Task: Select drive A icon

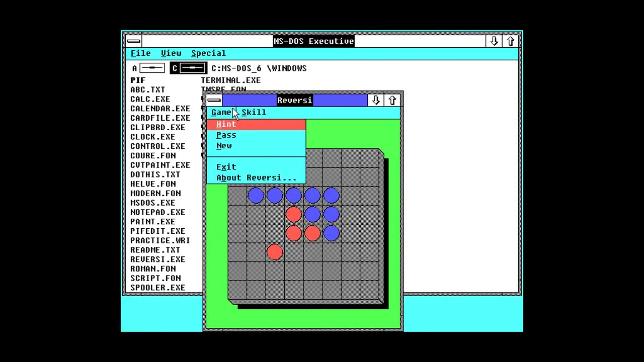Action: click(148, 68)
